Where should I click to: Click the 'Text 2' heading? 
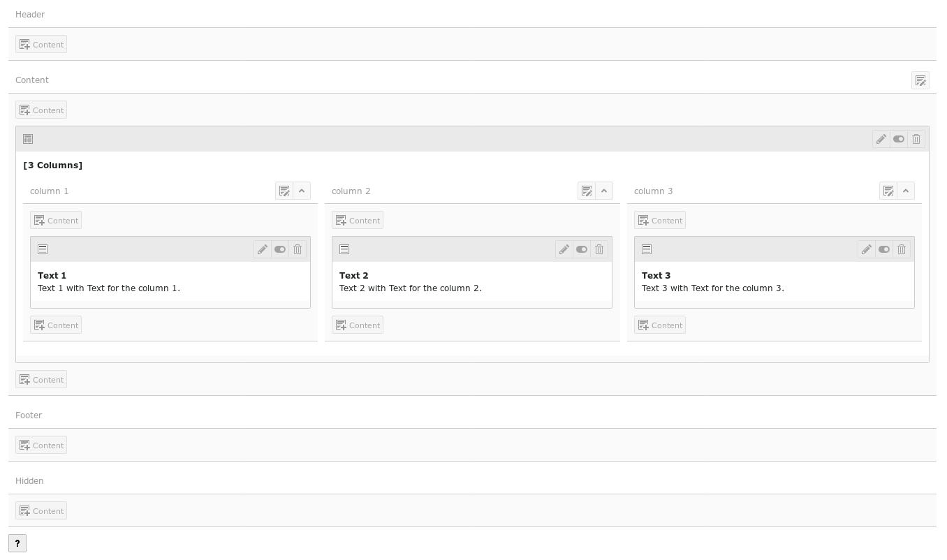coord(354,276)
